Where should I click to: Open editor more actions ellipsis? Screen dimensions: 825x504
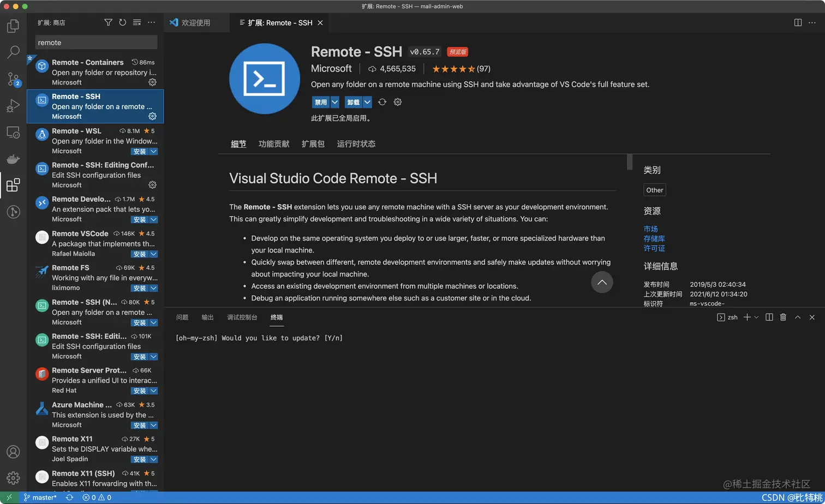[812, 22]
